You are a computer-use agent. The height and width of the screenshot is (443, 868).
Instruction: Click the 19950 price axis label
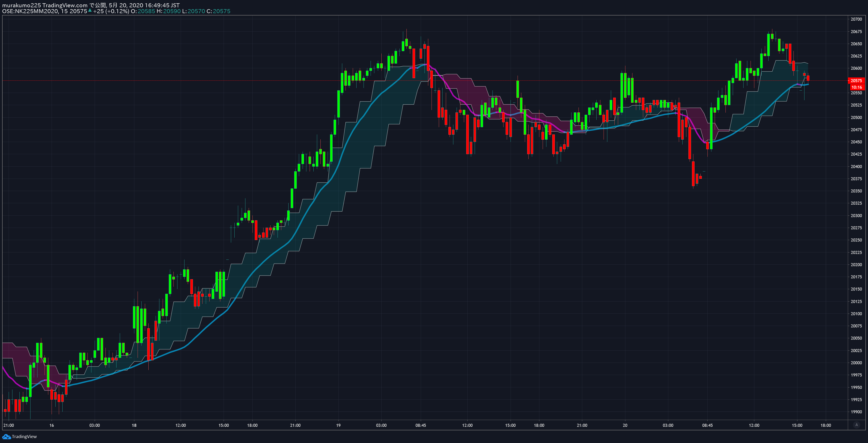point(856,387)
